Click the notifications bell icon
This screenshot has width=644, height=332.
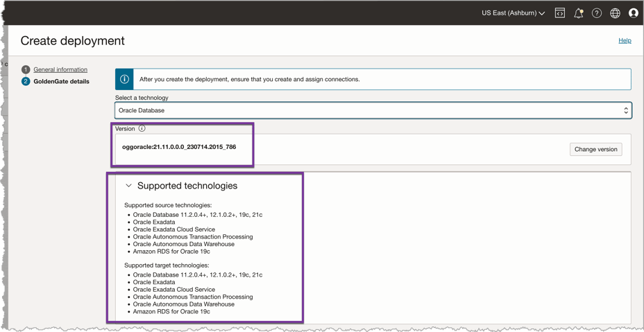point(578,13)
